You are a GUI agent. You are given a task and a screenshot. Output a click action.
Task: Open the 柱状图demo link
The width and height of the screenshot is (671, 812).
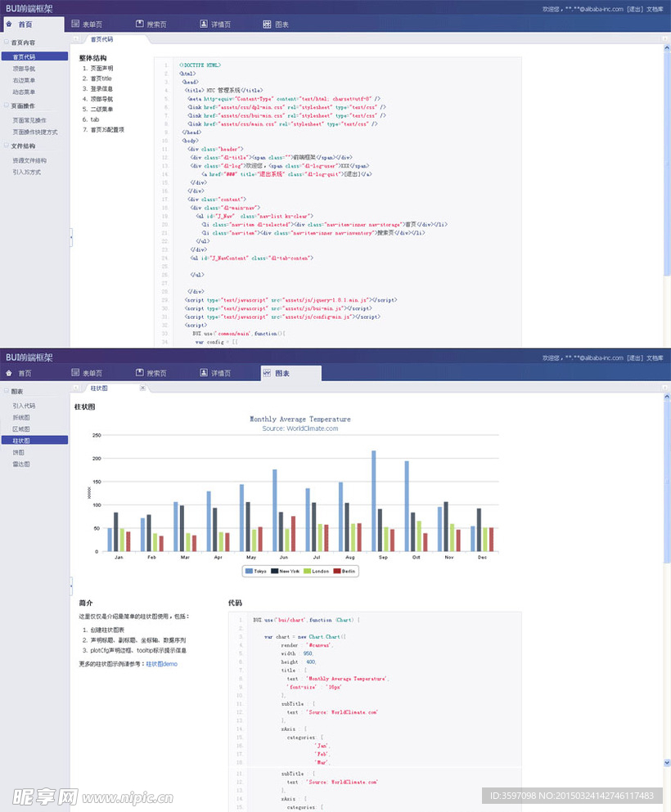[x=162, y=664]
